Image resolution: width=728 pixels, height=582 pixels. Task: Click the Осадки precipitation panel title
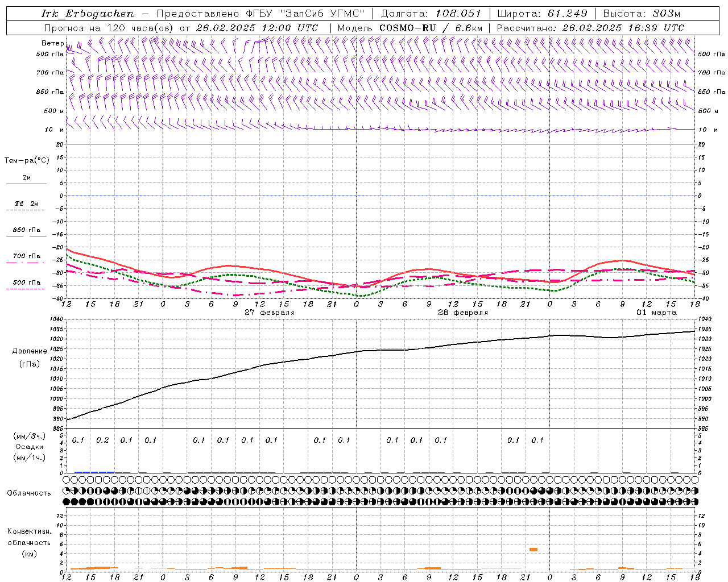[x=30, y=447]
